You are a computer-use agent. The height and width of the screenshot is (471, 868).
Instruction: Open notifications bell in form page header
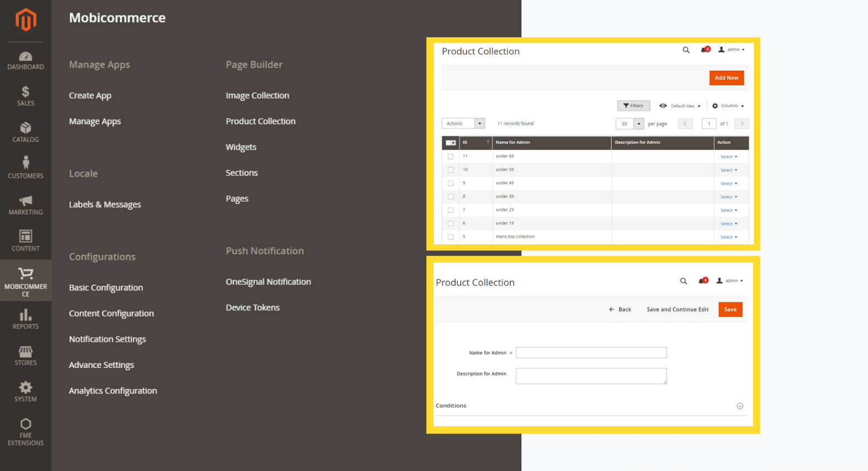(x=702, y=281)
